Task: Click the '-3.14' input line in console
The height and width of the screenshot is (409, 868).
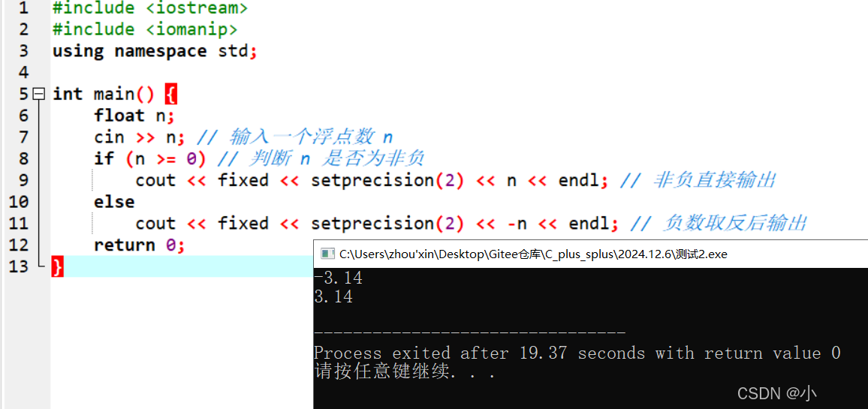Action: (x=338, y=278)
